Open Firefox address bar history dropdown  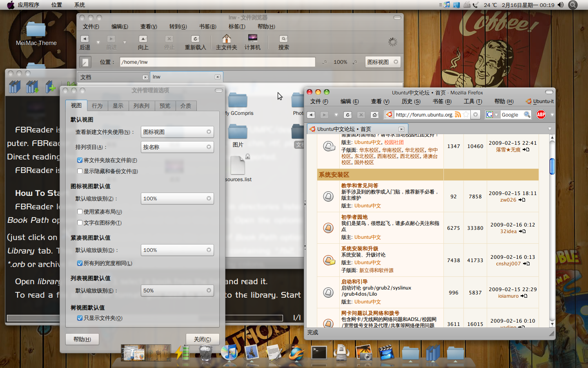pos(475,115)
